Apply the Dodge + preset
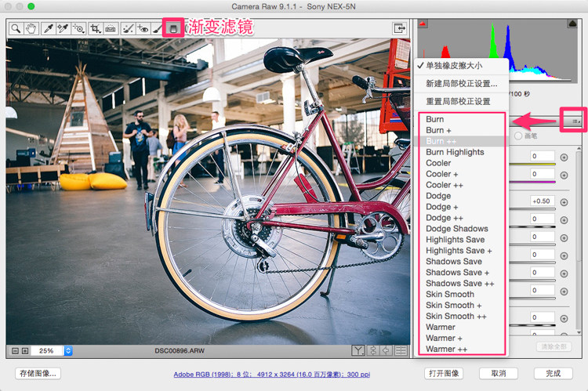The height and width of the screenshot is (391, 588). coord(462,207)
